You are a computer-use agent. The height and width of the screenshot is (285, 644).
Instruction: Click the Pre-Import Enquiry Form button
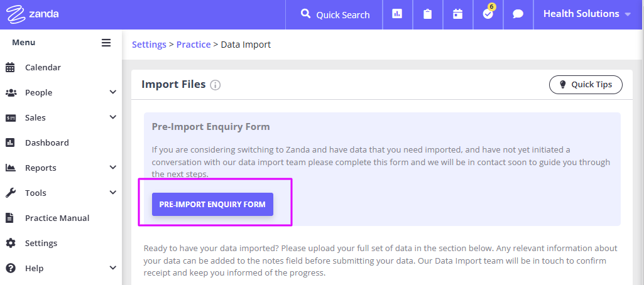pyautogui.click(x=212, y=204)
